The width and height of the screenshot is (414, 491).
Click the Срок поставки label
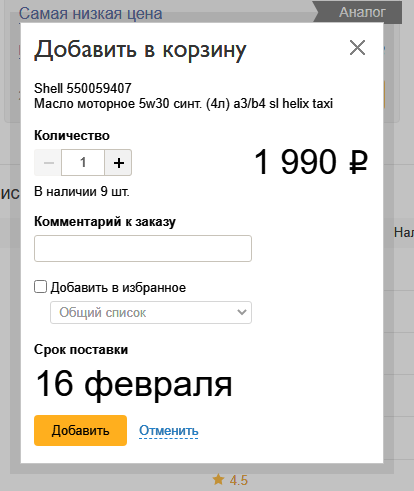[81, 350]
